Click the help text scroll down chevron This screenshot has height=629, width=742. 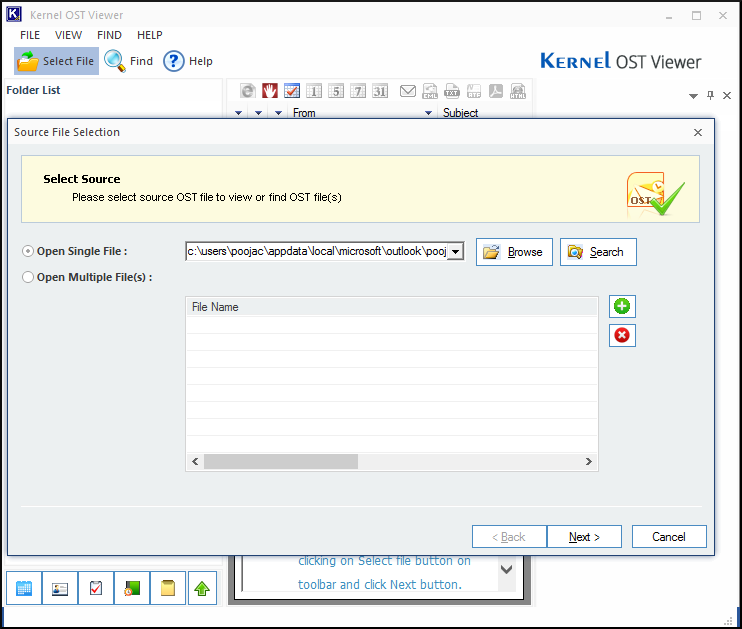(x=507, y=569)
